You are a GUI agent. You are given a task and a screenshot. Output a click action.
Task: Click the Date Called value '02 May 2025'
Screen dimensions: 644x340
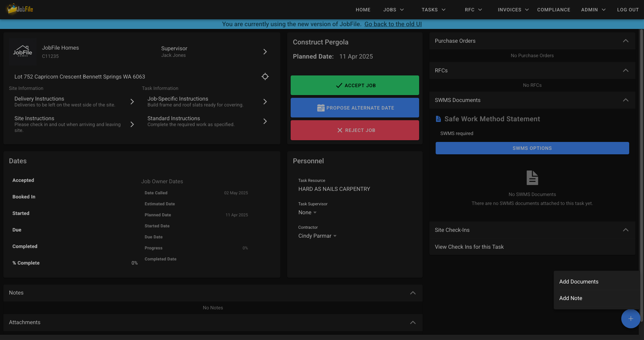236,193
